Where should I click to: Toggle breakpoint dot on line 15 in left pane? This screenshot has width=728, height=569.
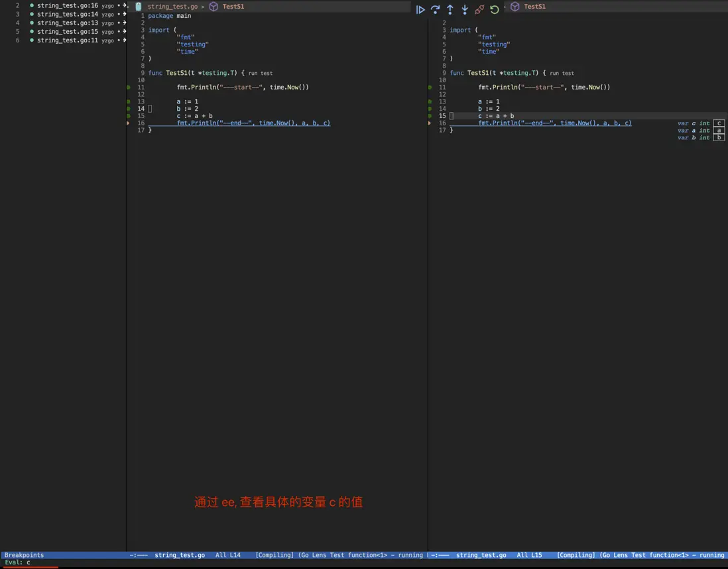coord(129,116)
